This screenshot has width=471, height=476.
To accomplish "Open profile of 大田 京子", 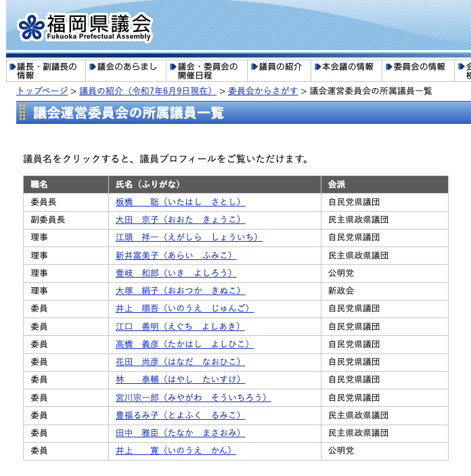I will pos(180,219).
